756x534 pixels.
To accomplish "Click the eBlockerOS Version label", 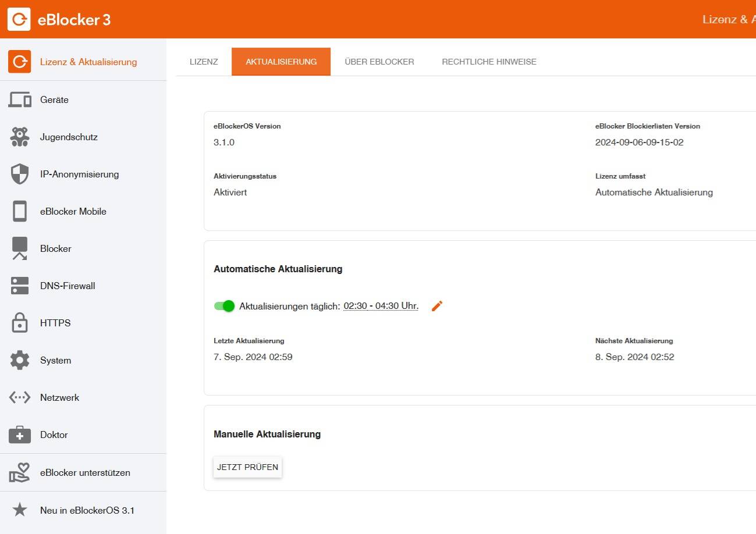I will tap(247, 126).
